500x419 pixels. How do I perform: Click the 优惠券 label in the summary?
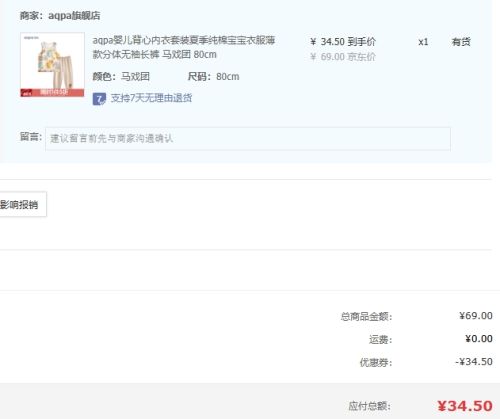click(x=376, y=362)
